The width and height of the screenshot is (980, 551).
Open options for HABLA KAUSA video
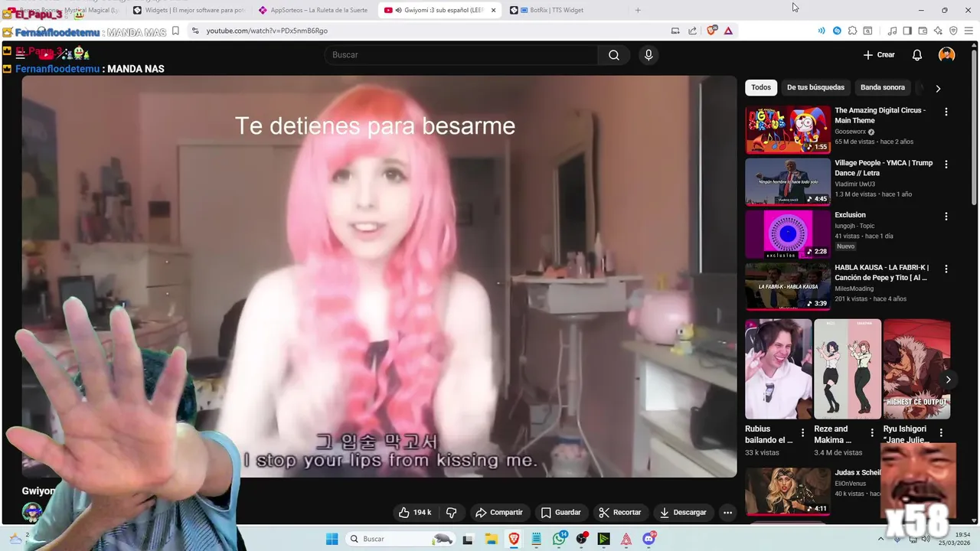[946, 269]
